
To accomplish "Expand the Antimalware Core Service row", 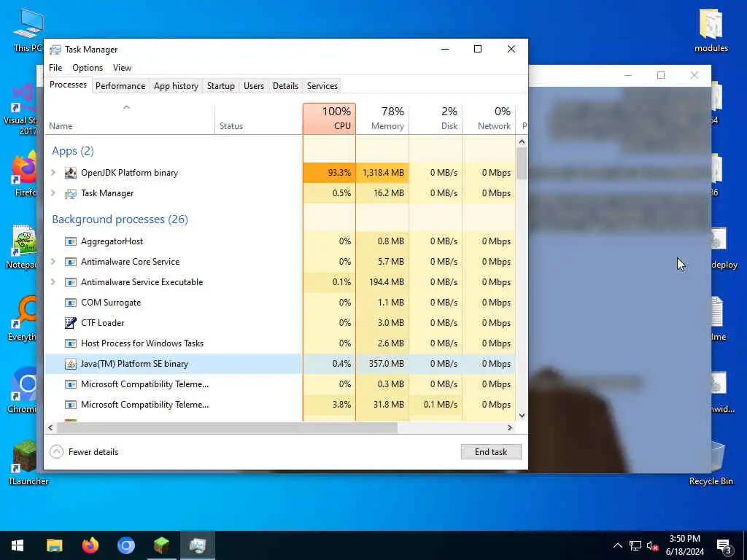I will pos(53,262).
